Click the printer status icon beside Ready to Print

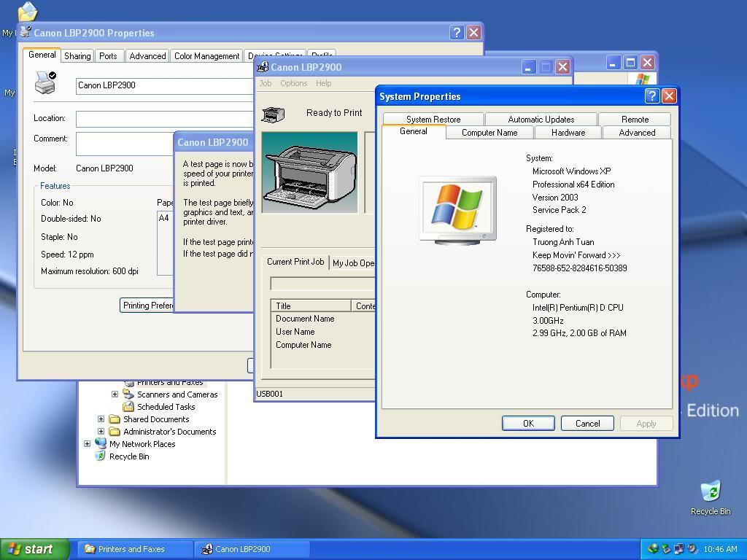[x=273, y=114]
